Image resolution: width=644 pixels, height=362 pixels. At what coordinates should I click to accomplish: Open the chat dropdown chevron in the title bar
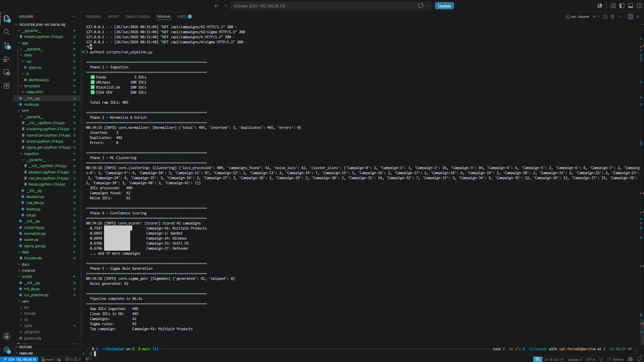click(428, 6)
